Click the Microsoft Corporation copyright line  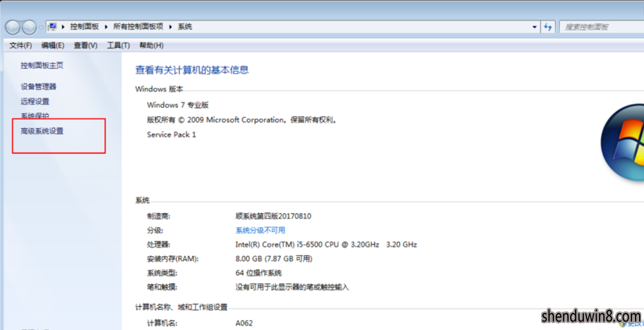click(242, 120)
